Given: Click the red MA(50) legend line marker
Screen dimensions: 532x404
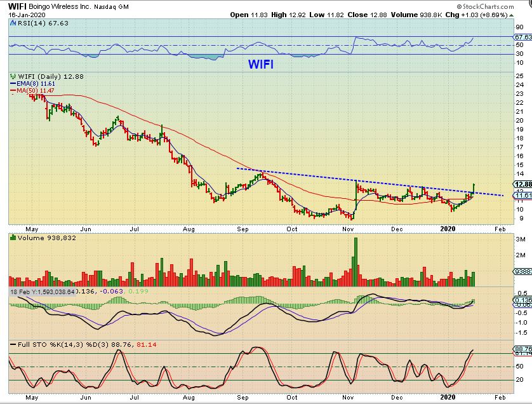Looking at the screenshot, I should tap(13, 91).
